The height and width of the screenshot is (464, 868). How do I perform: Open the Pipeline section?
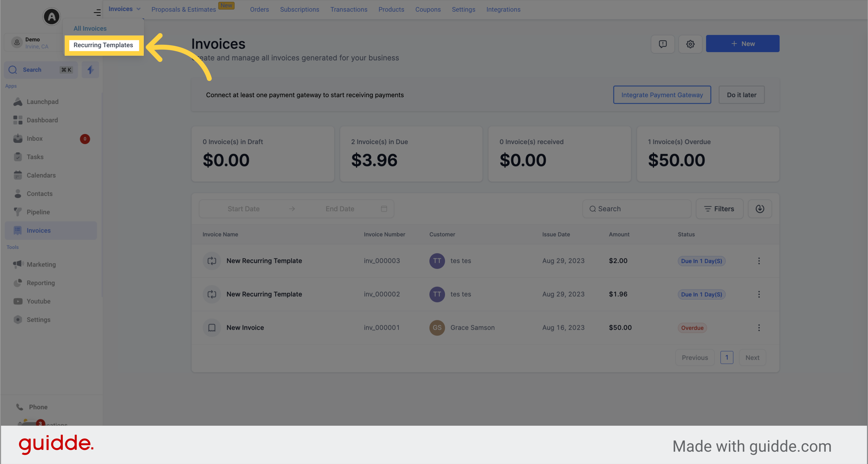[38, 212]
